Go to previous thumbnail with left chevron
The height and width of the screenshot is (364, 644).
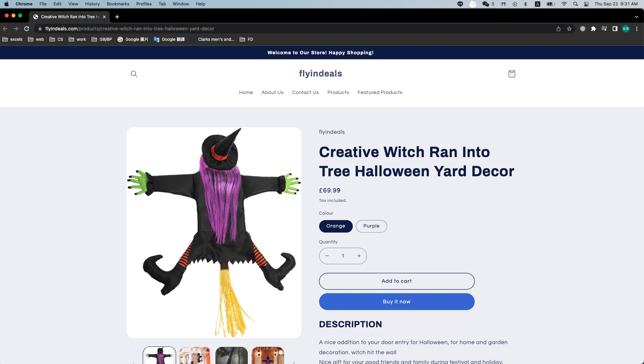pos(134,362)
